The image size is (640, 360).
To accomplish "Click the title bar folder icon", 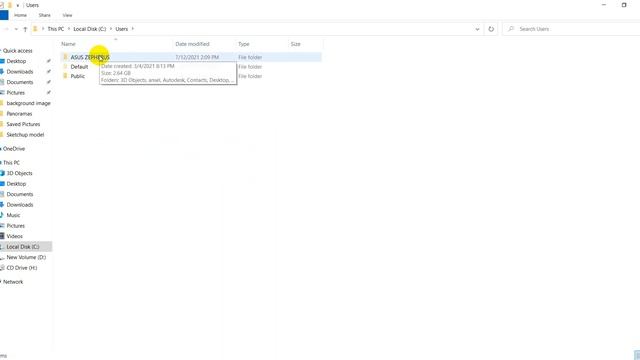I will pos(10,5).
